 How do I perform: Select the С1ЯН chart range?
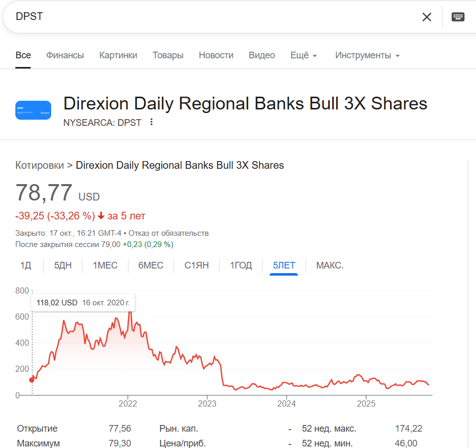point(197,265)
